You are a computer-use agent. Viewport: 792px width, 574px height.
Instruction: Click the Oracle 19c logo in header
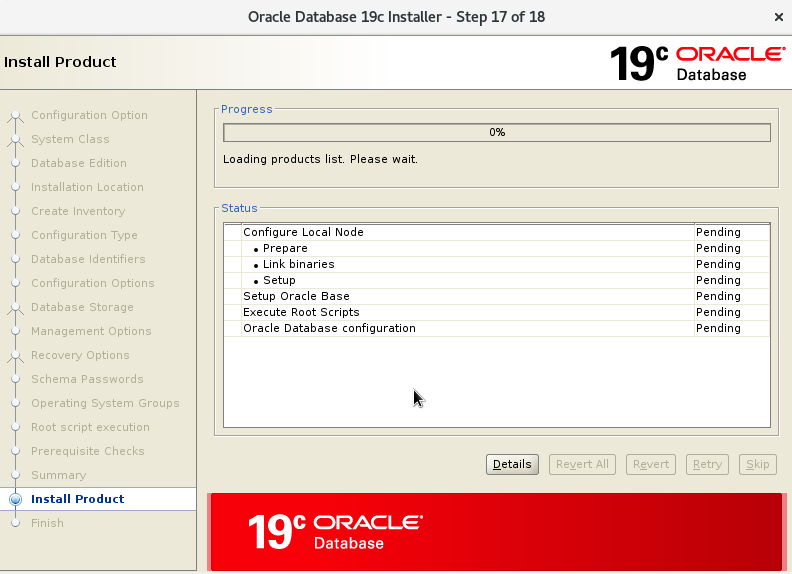click(x=698, y=64)
